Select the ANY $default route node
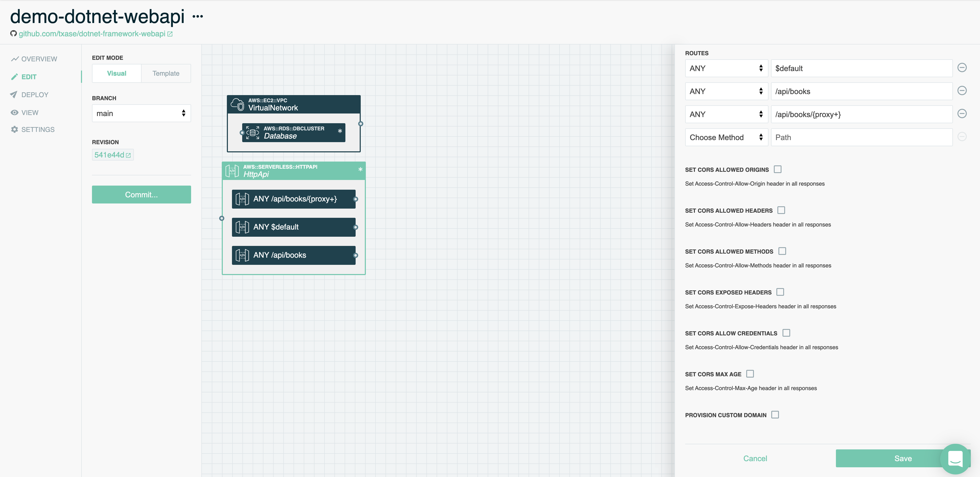The image size is (980, 477). point(294,227)
